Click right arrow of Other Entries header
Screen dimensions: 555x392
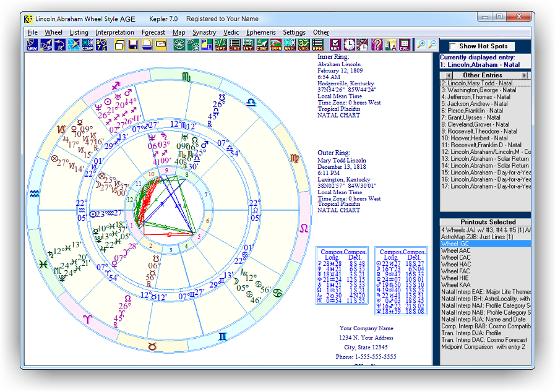click(525, 75)
